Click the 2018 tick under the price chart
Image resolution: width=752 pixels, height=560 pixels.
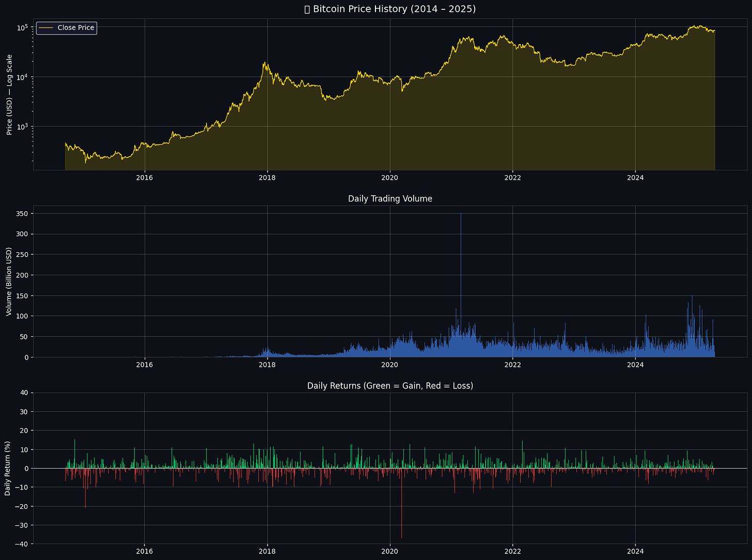[x=267, y=178]
